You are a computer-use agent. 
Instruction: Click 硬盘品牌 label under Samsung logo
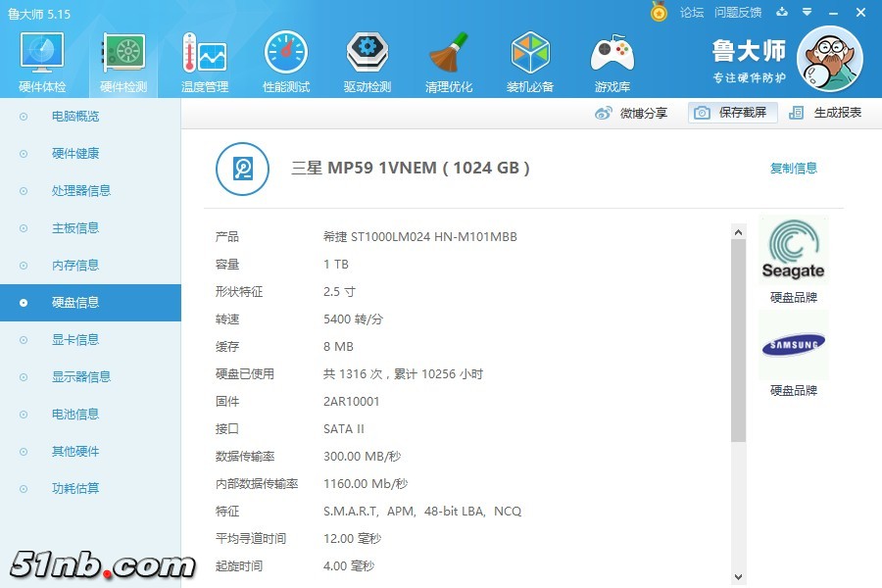[x=793, y=390]
